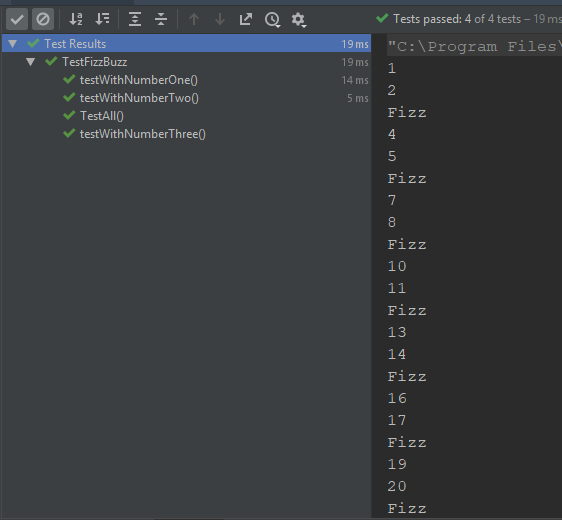Image resolution: width=562 pixels, height=520 pixels.
Task: Select testWithNumberThree() test
Action: [143, 134]
